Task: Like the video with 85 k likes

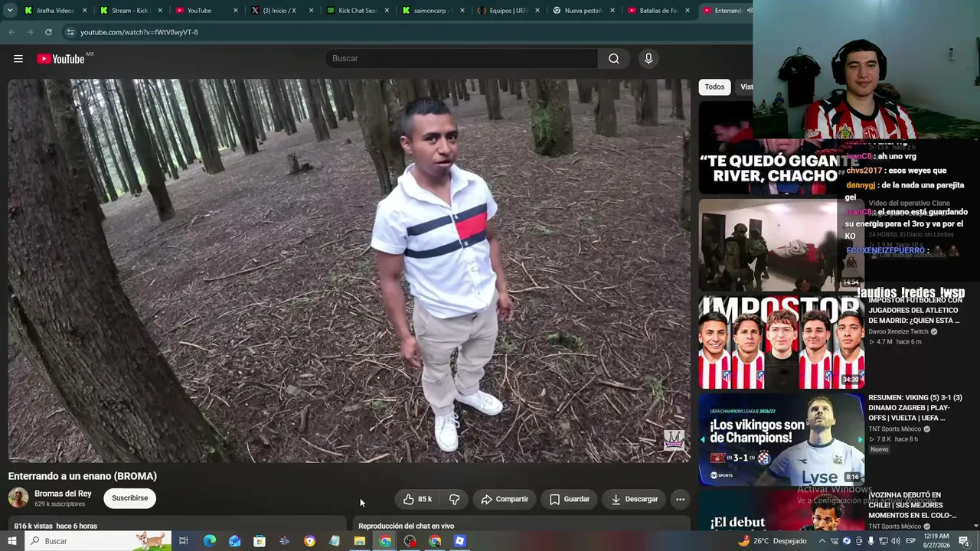Action: 417,499
